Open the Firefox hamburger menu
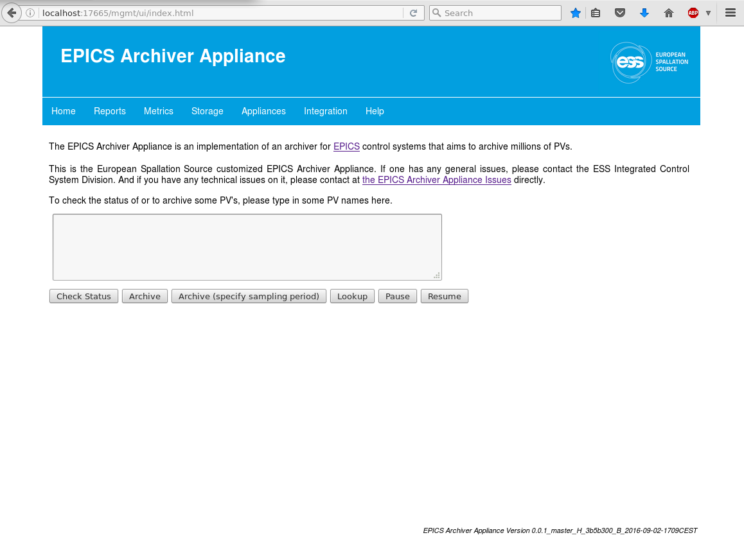The height and width of the screenshot is (560, 744). tap(731, 13)
